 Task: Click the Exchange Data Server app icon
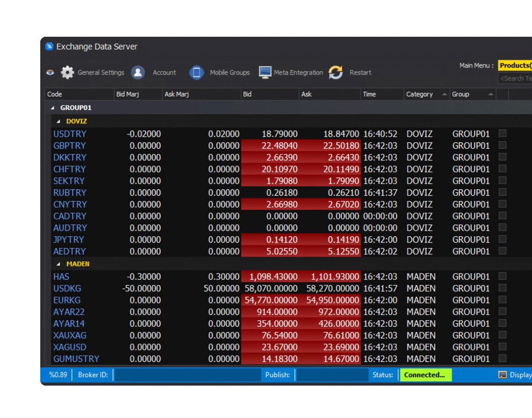tap(49, 47)
